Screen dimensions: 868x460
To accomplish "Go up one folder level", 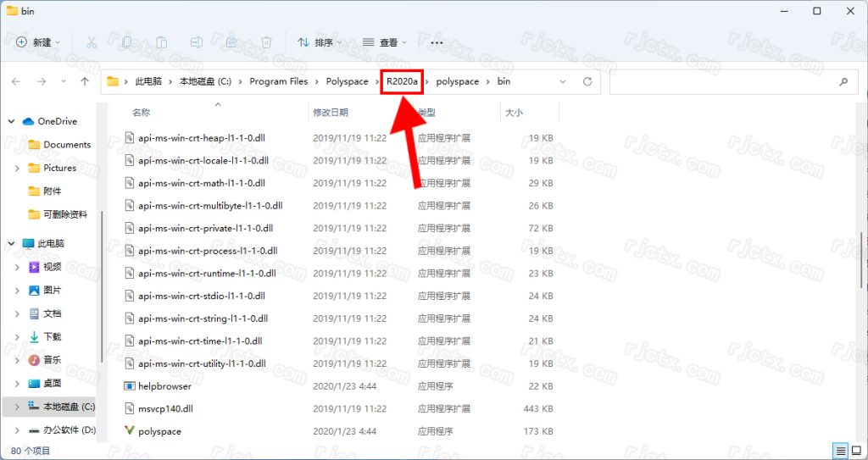I will [85, 81].
